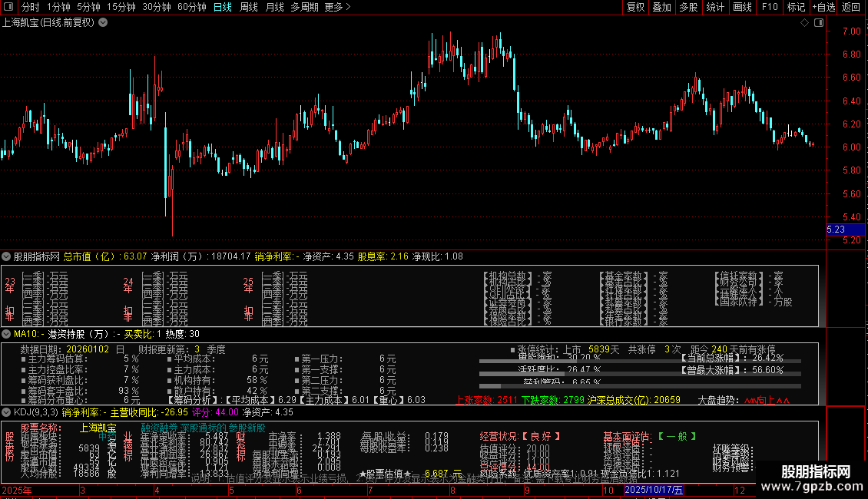Click the 叠加 overlay button
Viewport: 868px width, 499px height.
[x=661, y=7]
